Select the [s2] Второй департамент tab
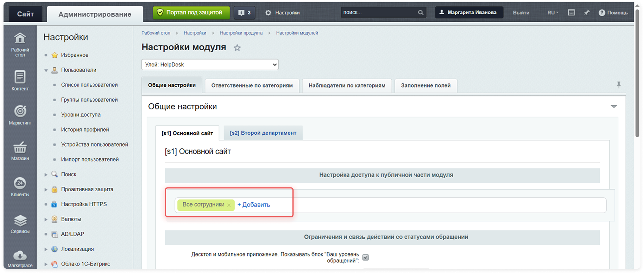 click(x=263, y=133)
